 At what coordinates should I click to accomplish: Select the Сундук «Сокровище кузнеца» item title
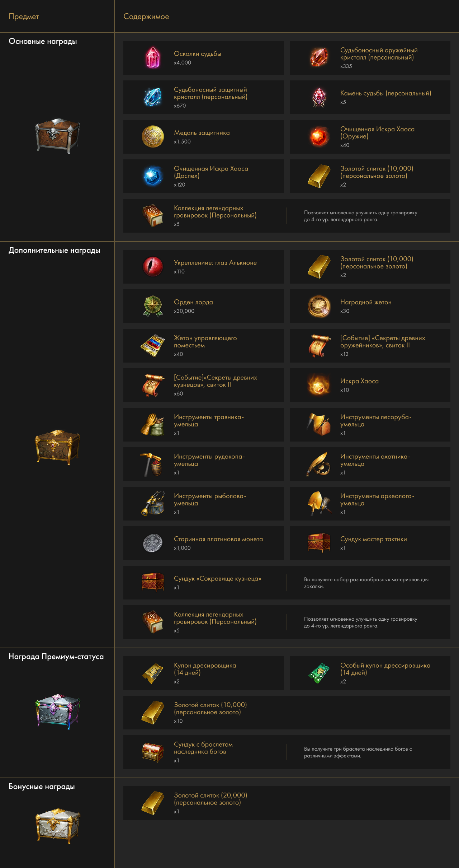coord(218,579)
